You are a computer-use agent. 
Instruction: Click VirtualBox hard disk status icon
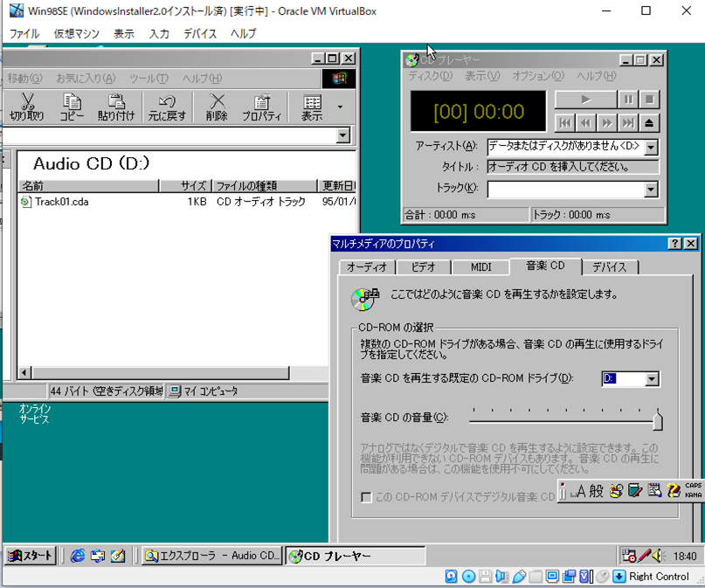(x=451, y=577)
